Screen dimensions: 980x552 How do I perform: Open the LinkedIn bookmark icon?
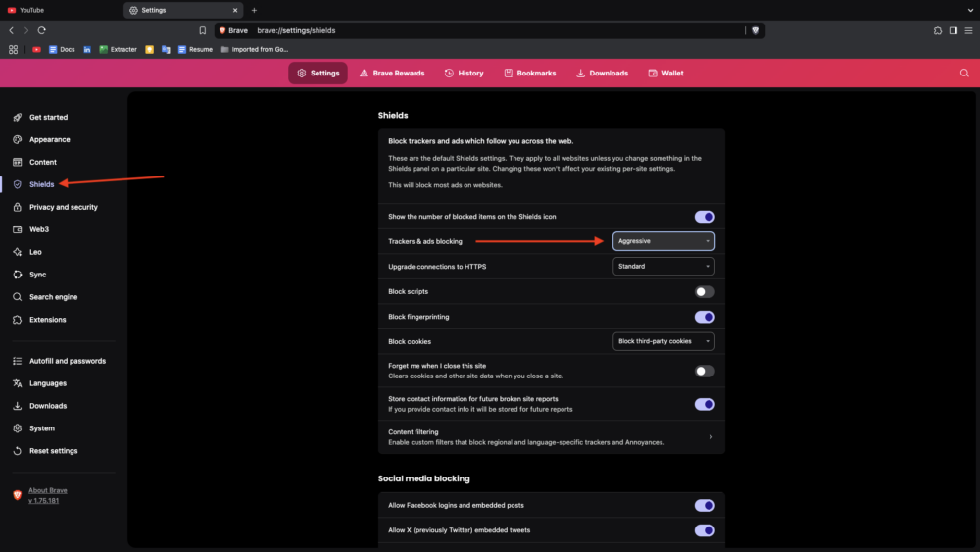(x=87, y=49)
